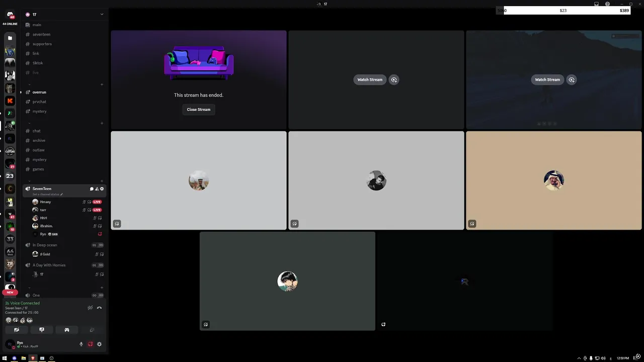Viewport: 644px width, 362px height.
Task: Open the gold C server icon
Action: pos(10,189)
